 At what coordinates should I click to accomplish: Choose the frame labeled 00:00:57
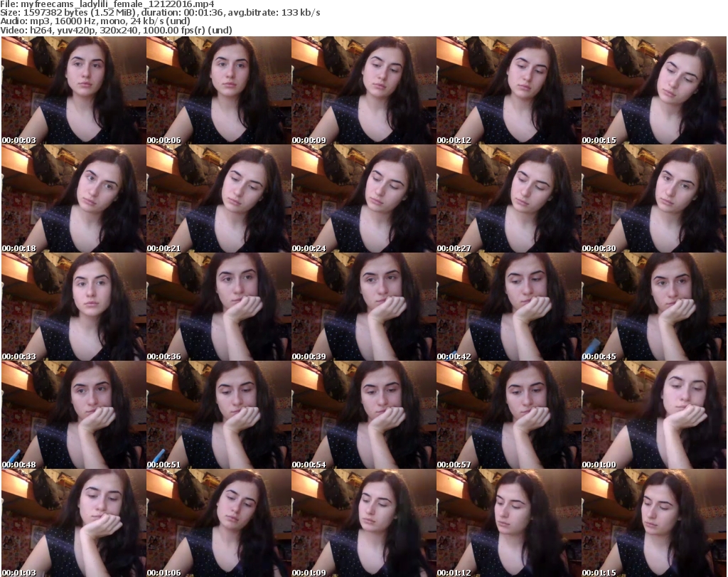tap(508, 415)
